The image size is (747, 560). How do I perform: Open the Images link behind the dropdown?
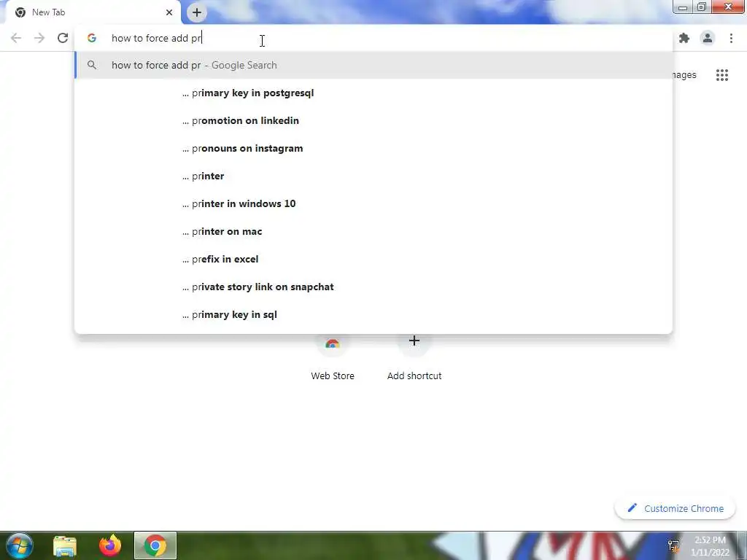(x=685, y=75)
